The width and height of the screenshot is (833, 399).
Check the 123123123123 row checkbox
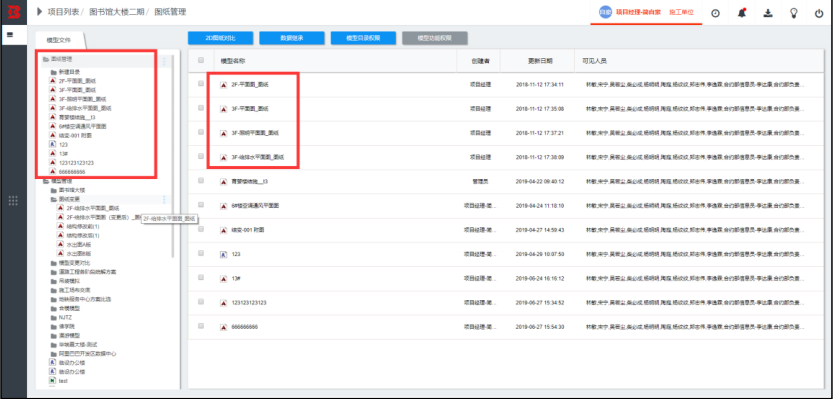[x=201, y=301]
